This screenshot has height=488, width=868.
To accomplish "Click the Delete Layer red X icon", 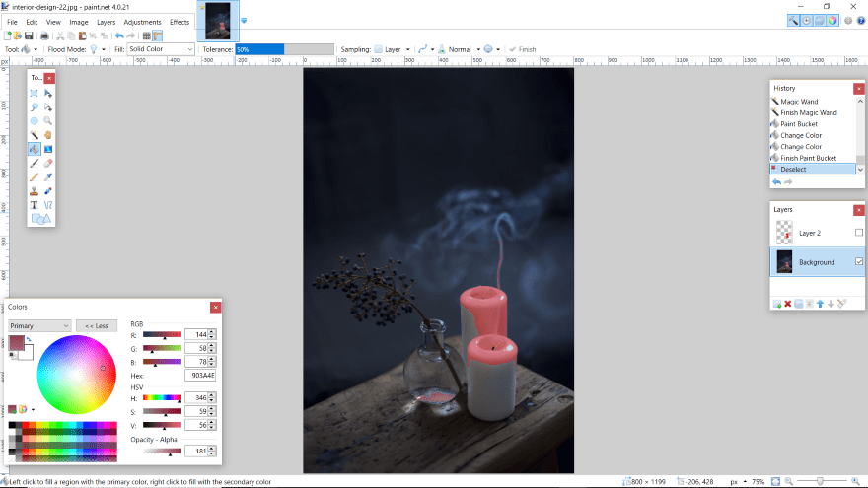I will tap(788, 303).
